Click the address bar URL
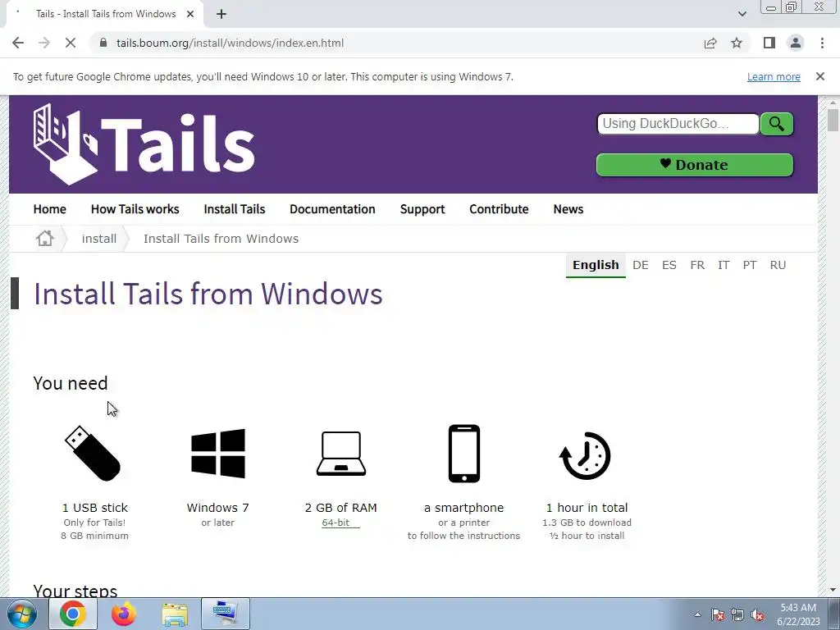Viewport: 840px width, 630px height. 231,43
